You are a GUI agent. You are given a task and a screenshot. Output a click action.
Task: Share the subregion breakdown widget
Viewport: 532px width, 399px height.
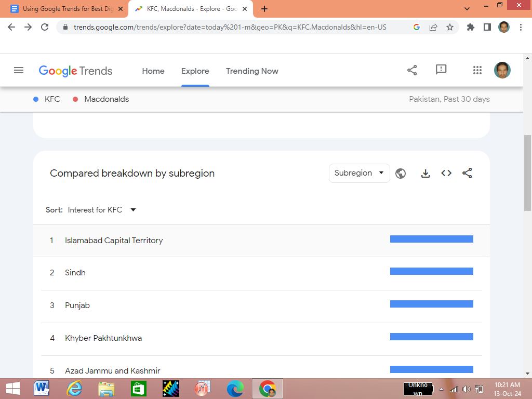point(467,173)
